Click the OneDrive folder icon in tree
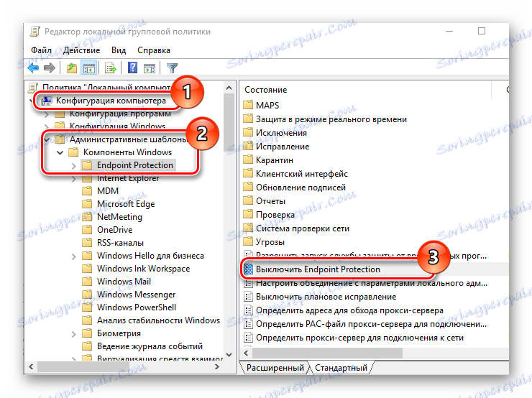The image size is (532, 398). (x=87, y=229)
